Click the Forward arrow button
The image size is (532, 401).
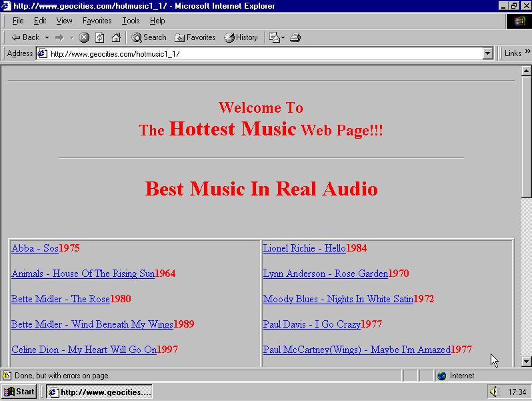pyautogui.click(x=60, y=37)
